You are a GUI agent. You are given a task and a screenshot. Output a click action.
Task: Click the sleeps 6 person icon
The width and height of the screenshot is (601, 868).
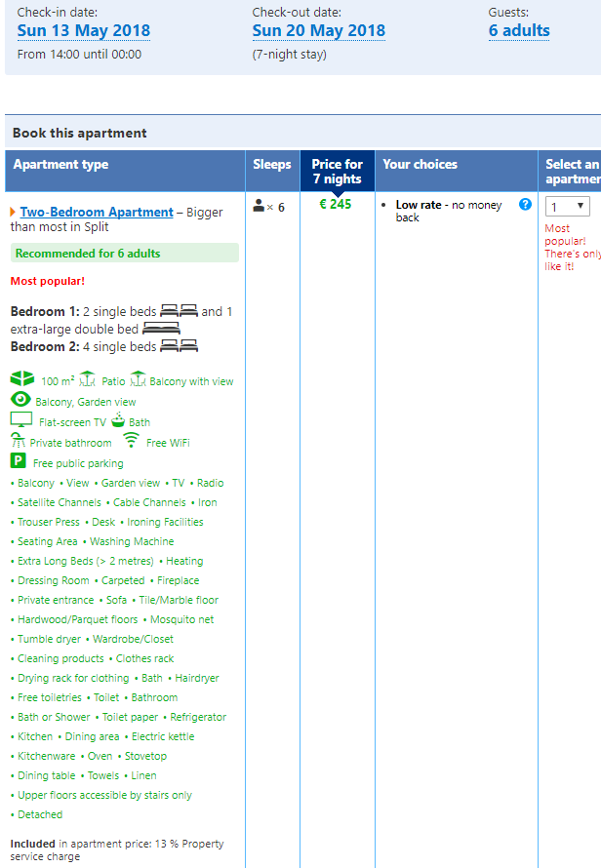click(x=260, y=206)
